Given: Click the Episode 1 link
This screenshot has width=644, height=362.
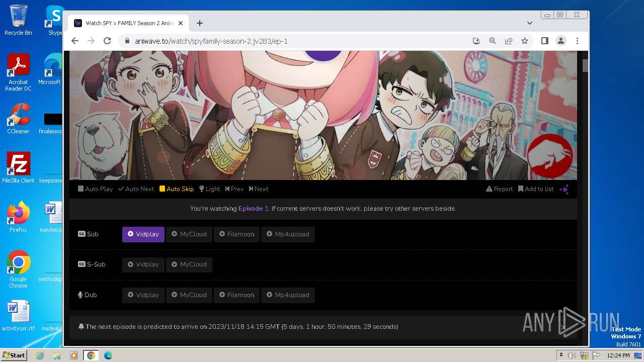Looking at the screenshot, I should (x=254, y=209).
